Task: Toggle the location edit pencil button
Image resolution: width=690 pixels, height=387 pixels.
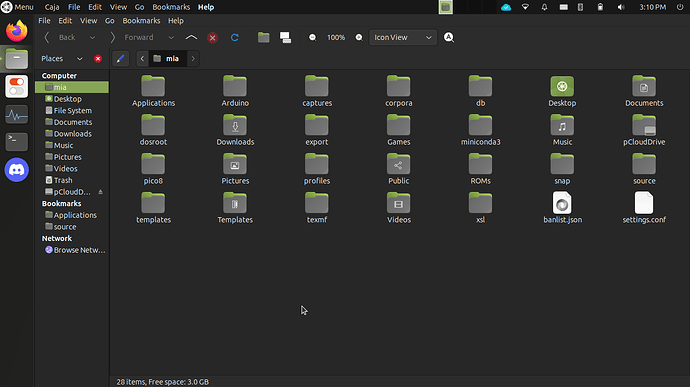Action: (120, 59)
